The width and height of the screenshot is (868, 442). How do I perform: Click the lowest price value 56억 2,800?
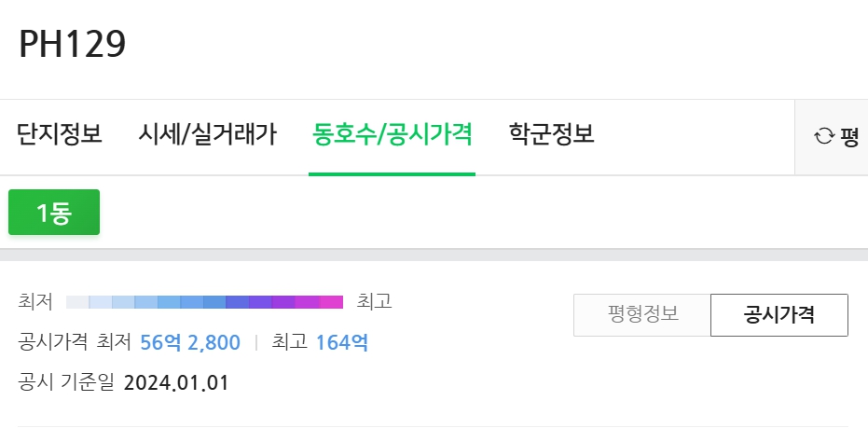point(190,342)
